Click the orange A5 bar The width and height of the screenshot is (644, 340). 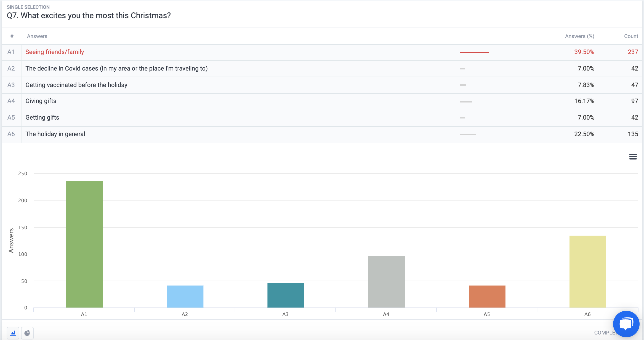click(487, 296)
